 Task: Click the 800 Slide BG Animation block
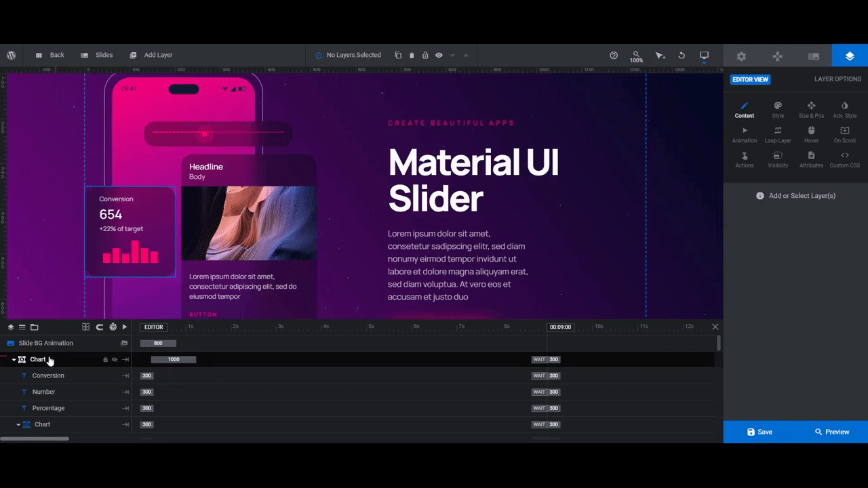[158, 343]
